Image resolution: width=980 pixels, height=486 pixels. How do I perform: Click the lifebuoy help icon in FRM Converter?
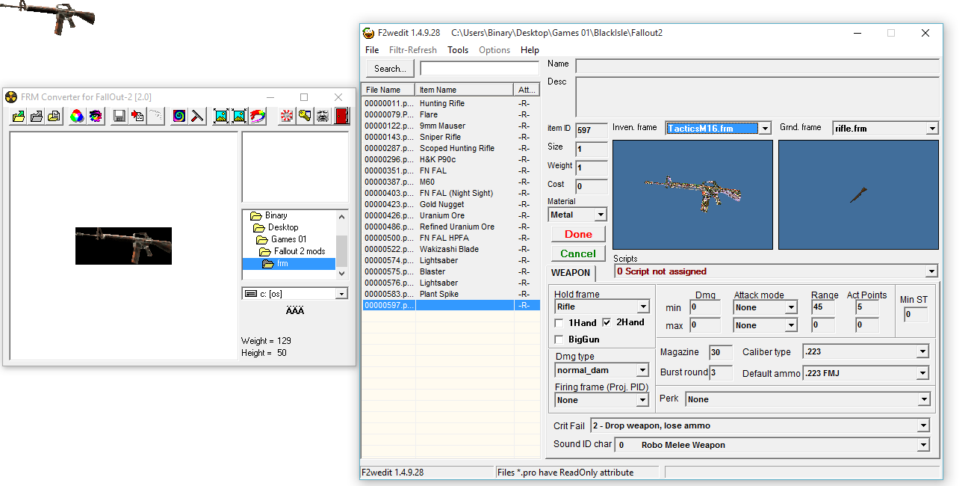287,116
